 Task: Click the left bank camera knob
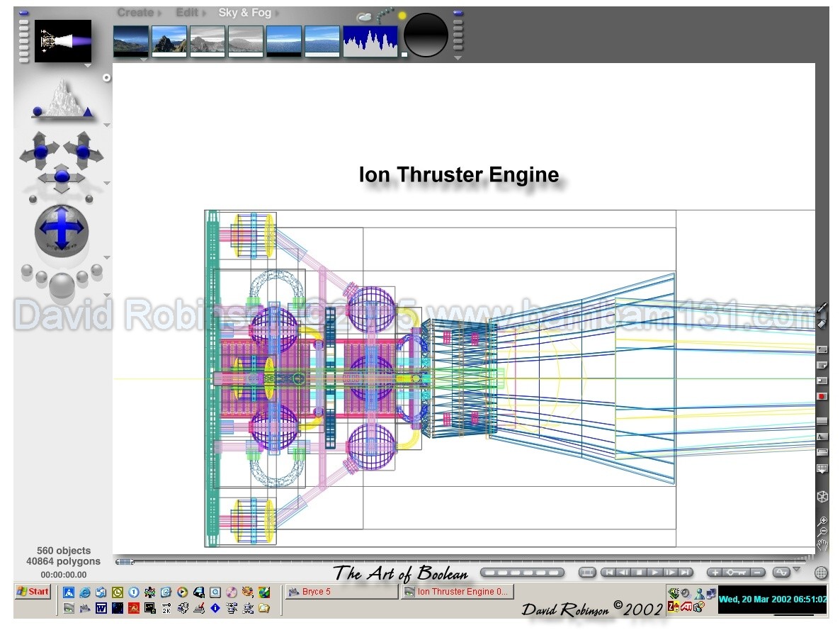[33, 199]
